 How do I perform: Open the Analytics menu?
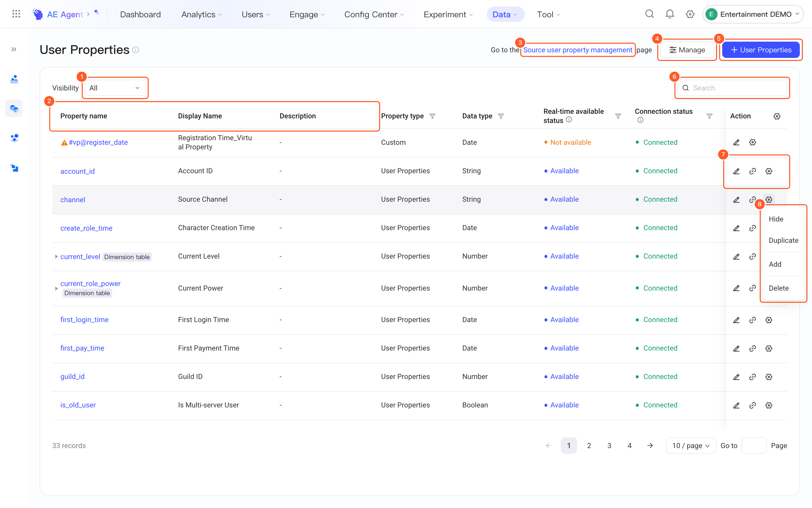point(202,14)
